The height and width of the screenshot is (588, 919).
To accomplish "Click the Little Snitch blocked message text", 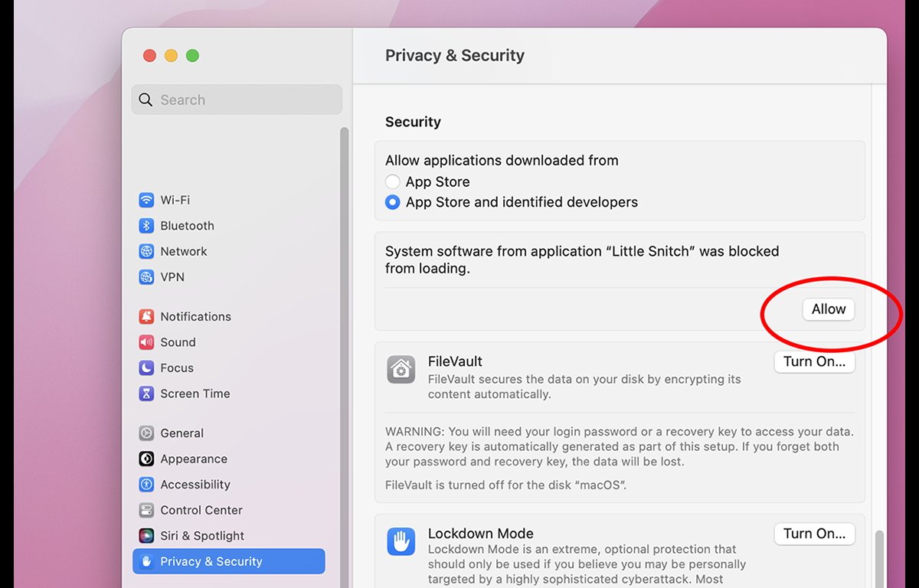I will pyautogui.click(x=582, y=260).
